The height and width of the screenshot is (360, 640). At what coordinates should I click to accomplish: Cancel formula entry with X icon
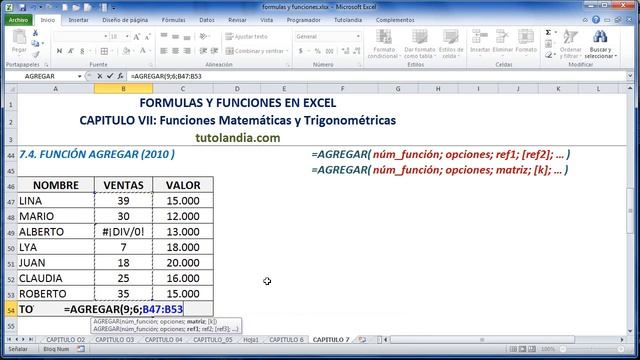click(100, 76)
